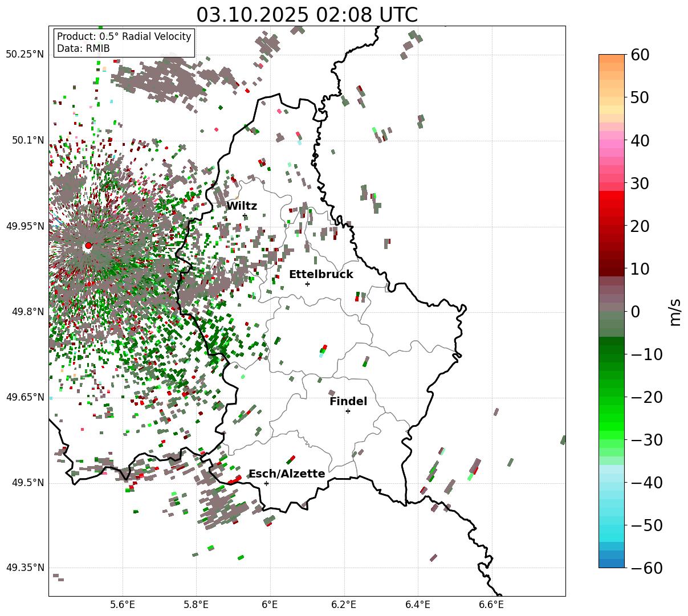This screenshot has width=688, height=616.
Task: Click the colorbar label 0
Action: point(635,312)
